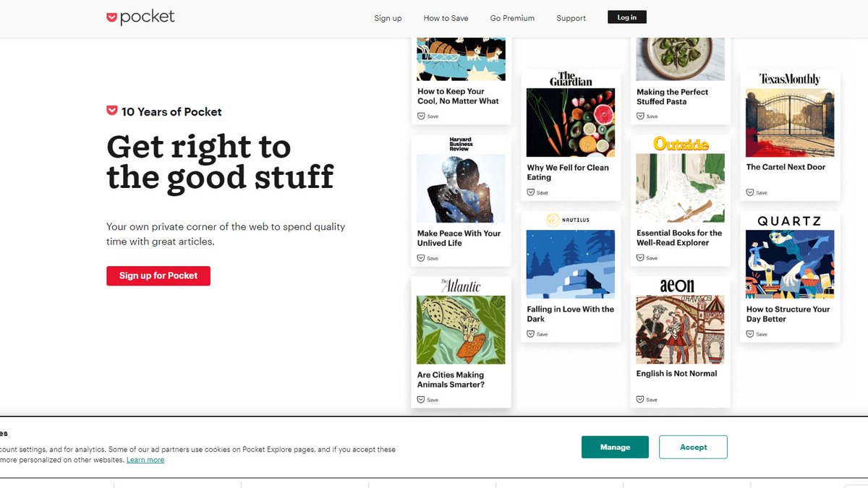Open the Sign up menu item

[388, 18]
